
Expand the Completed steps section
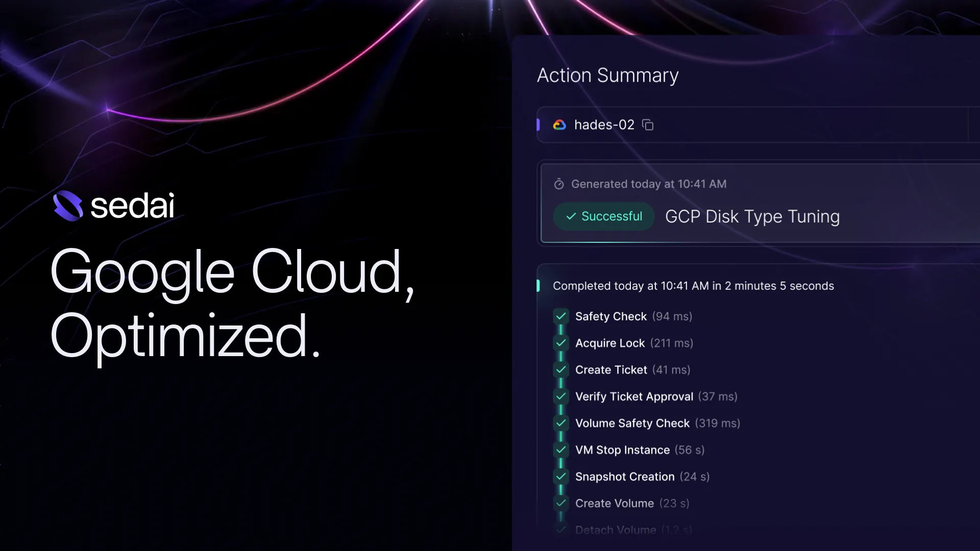693,286
